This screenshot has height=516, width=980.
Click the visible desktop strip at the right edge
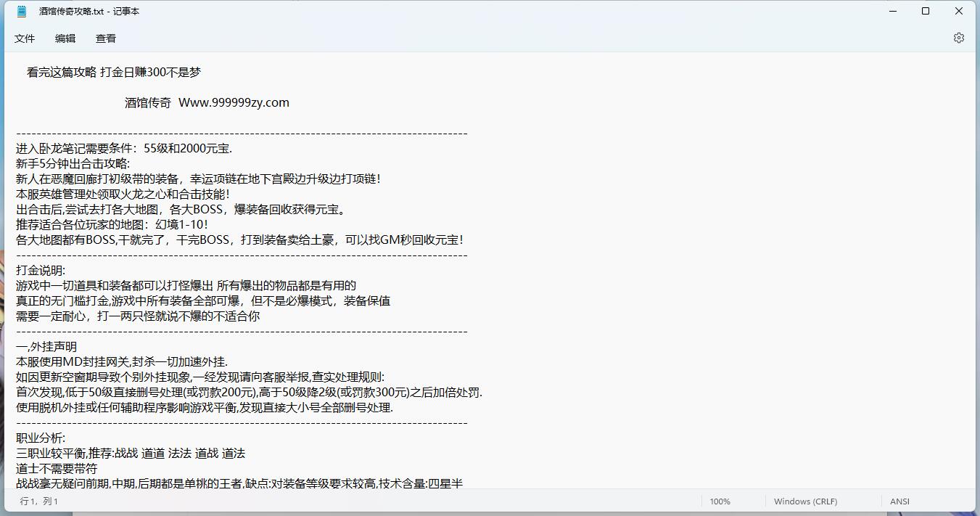(978, 290)
